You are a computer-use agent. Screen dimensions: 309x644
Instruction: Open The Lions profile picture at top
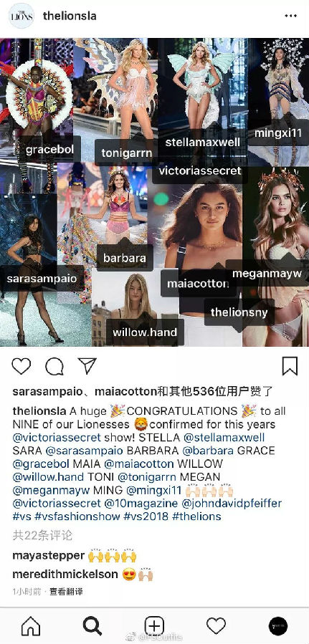click(x=22, y=16)
